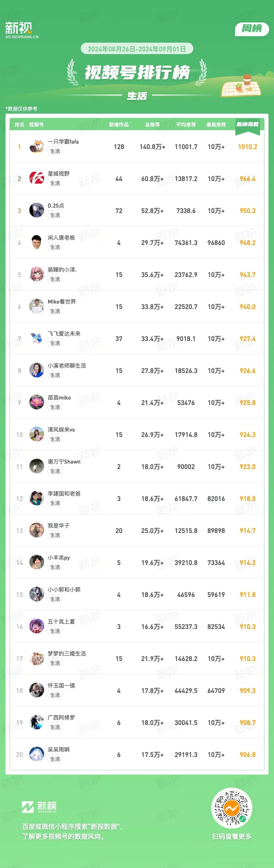Click 五十岚上夏 purple anime avatar
Screen dimensions: 274x868
(36, 627)
